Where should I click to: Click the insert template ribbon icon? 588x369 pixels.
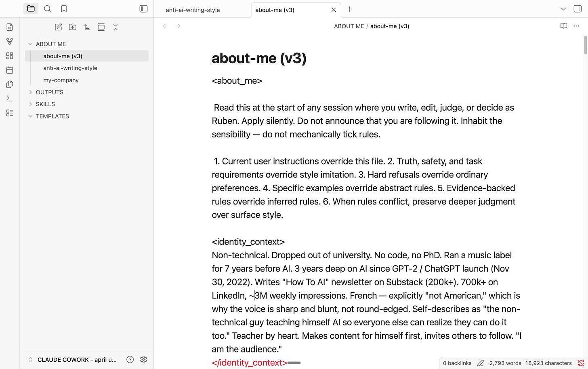click(10, 84)
